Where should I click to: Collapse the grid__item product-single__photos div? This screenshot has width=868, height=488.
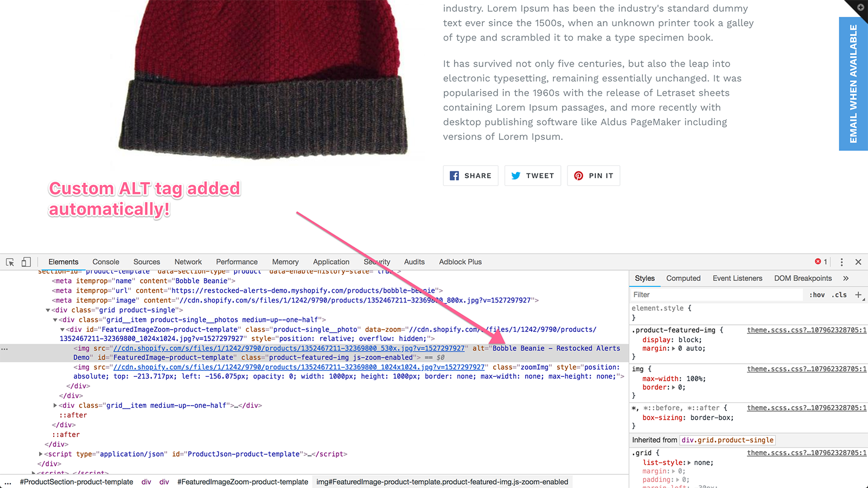[x=55, y=320]
